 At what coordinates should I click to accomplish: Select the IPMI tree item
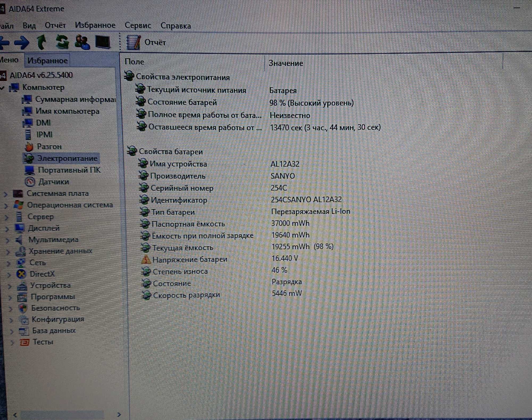pyautogui.click(x=44, y=135)
